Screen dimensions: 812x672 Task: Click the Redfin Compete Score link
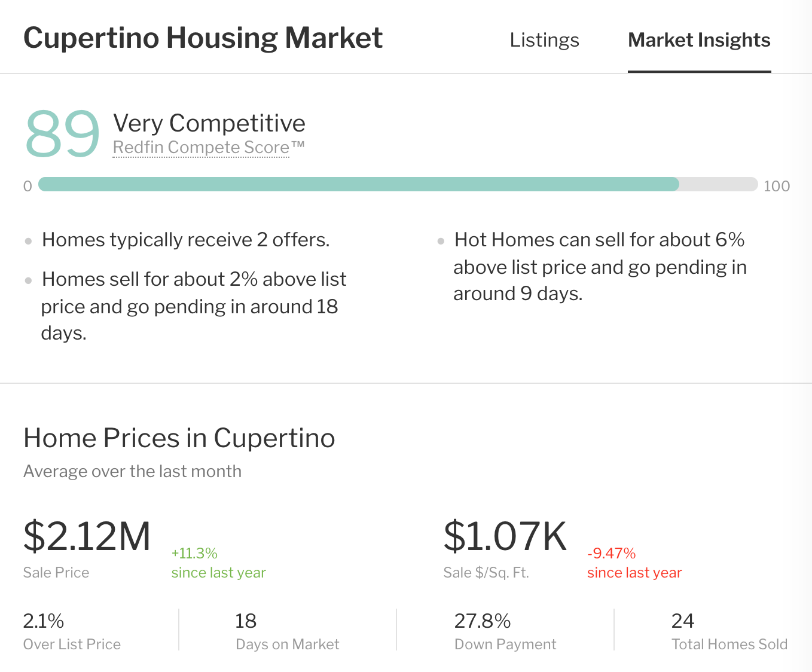209,148
